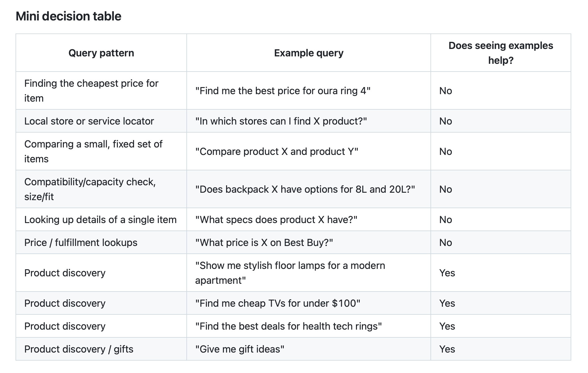The width and height of the screenshot is (588, 373).
Task: Click the stylish floor lamps example query
Action: (x=290, y=273)
